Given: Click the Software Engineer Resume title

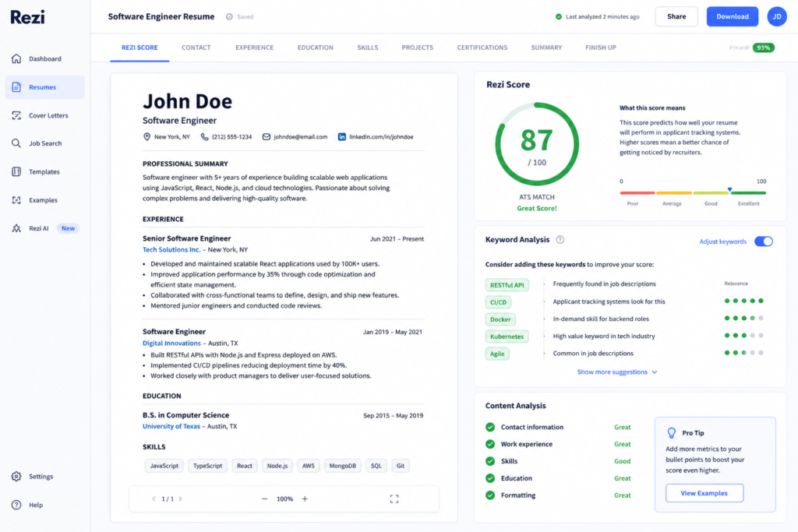Looking at the screenshot, I should click(161, 17).
